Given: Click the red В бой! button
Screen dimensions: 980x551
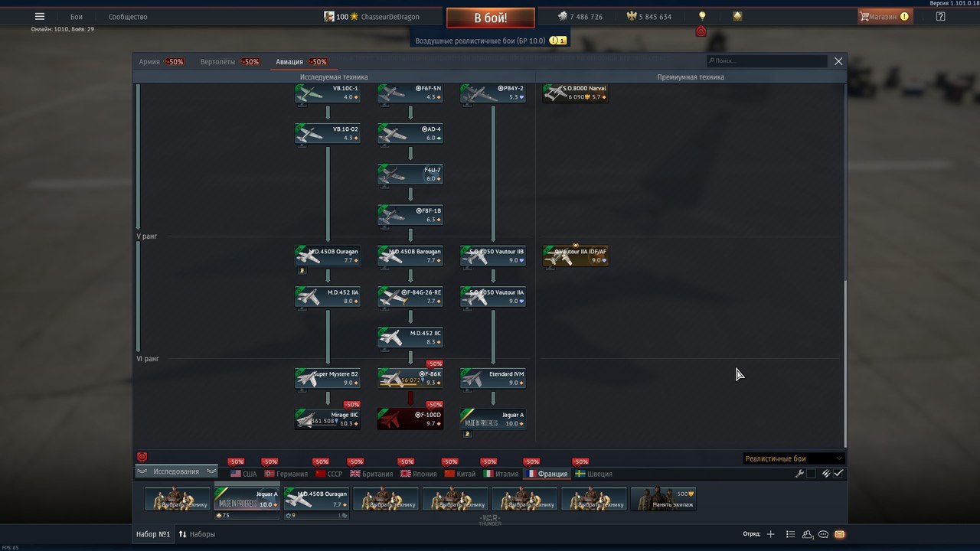Looking at the screenshot, I should click(491, 18).
